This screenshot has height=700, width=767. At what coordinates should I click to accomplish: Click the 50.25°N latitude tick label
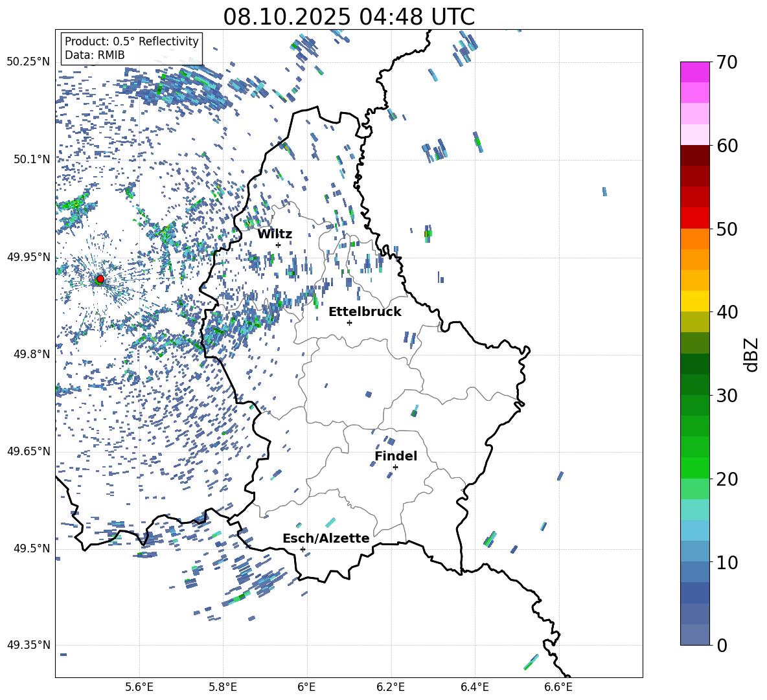point(29,62)
